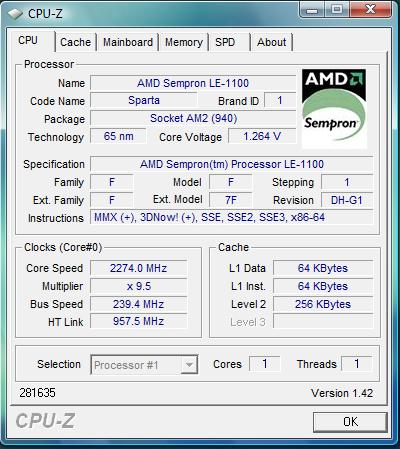Click the CPU-Z title bar icon
This screenshot has height=449, width=400.
pyautogui.click(x=15, y=14)
